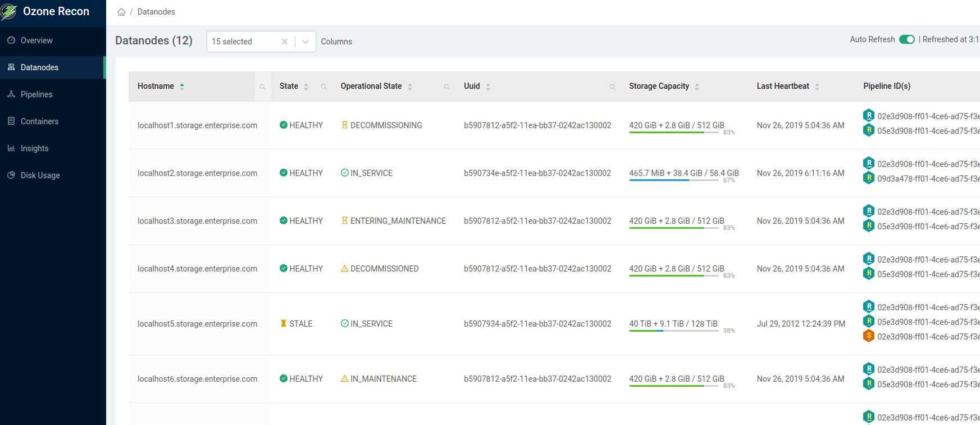Navigate to Disk Usage
The width and height of the screenshot is (980, 425).
tap(53, 175)
